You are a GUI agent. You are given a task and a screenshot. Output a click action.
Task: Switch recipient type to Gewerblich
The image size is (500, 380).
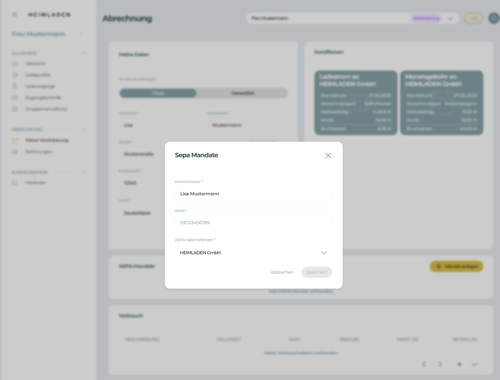click(x=242, y=93)
